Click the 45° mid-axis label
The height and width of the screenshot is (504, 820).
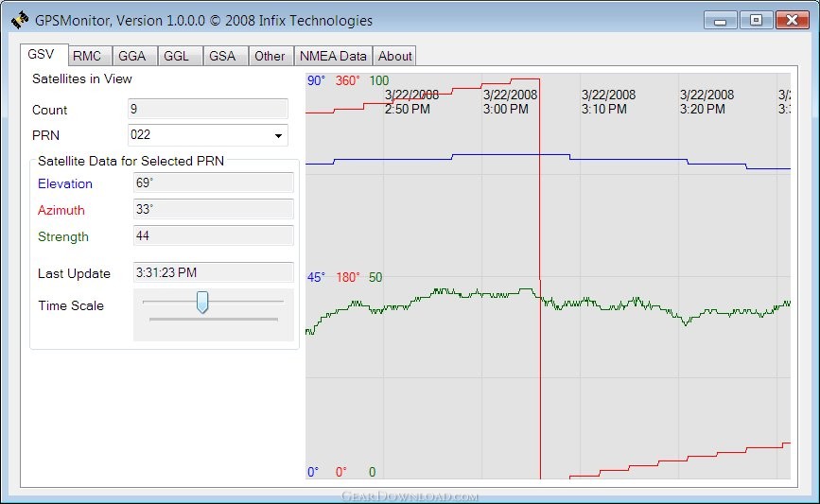pos(316,277)
